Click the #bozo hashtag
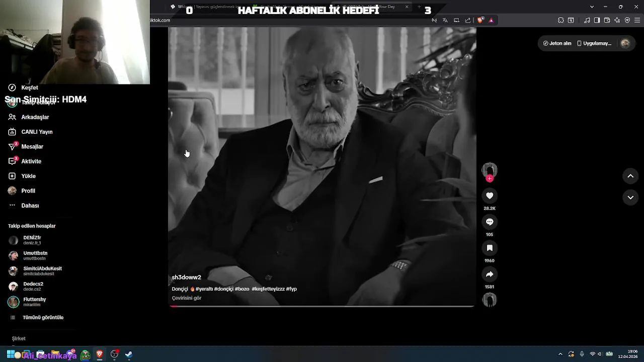Screen dimensions: 644x362 point(242,289)
